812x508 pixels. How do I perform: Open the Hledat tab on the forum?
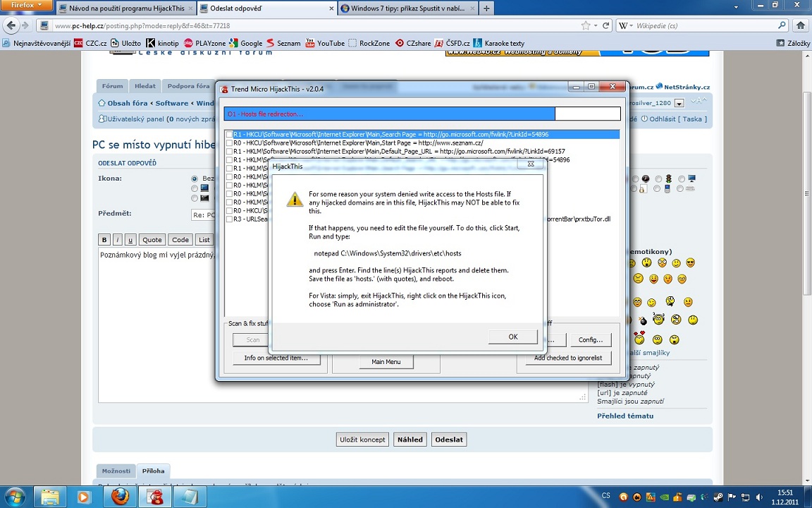[x=145, y=86]
